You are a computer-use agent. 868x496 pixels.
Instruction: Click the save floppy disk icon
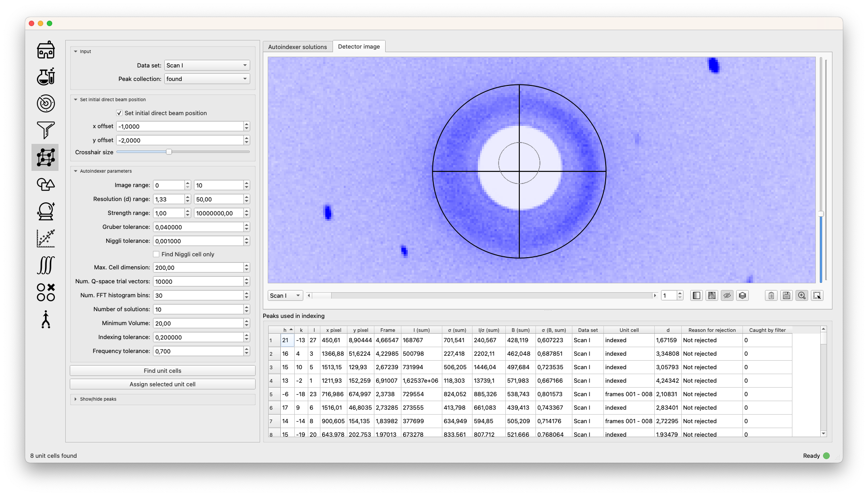786,295
